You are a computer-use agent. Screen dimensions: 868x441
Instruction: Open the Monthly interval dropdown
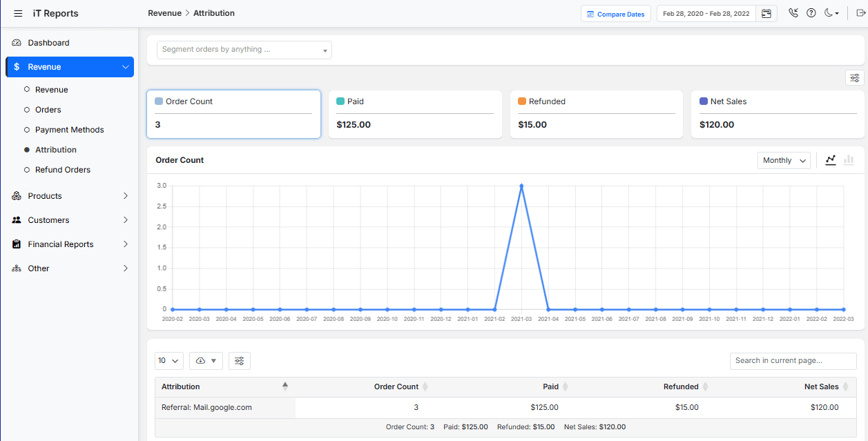tap(784, 160)
